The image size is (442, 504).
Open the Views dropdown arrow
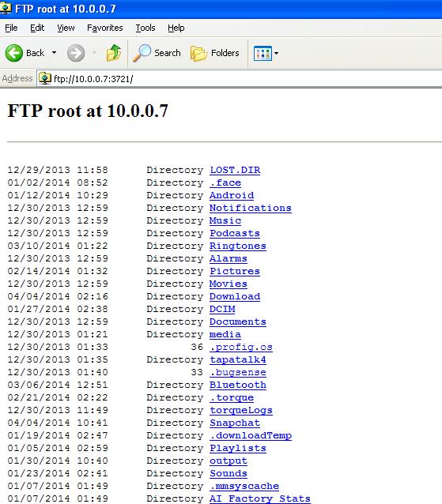point(276,54)
